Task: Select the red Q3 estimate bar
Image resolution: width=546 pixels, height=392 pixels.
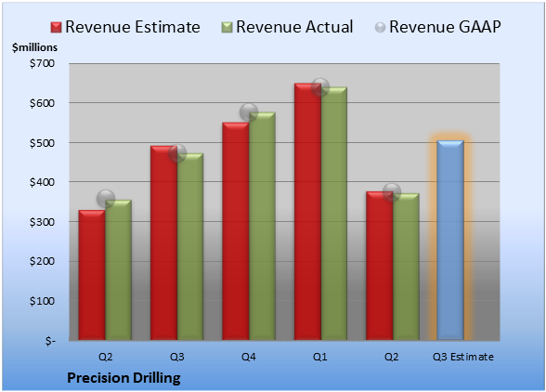Action: [x=164, y=242]
